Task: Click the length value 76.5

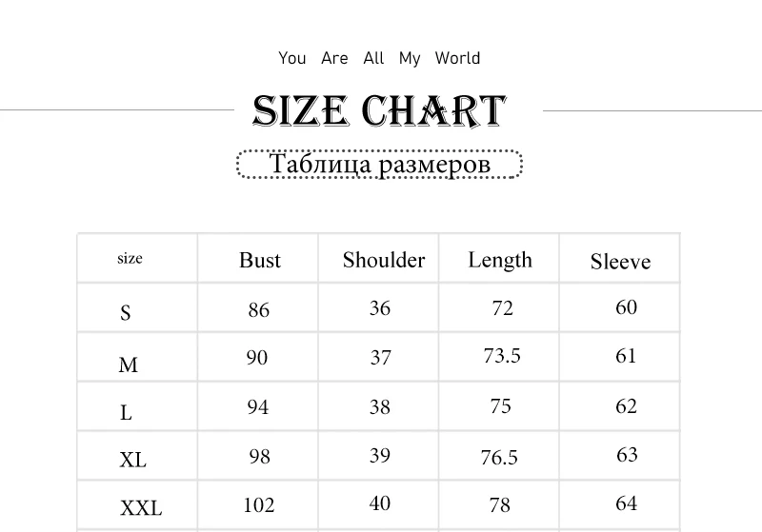Action: coord(499,457)
